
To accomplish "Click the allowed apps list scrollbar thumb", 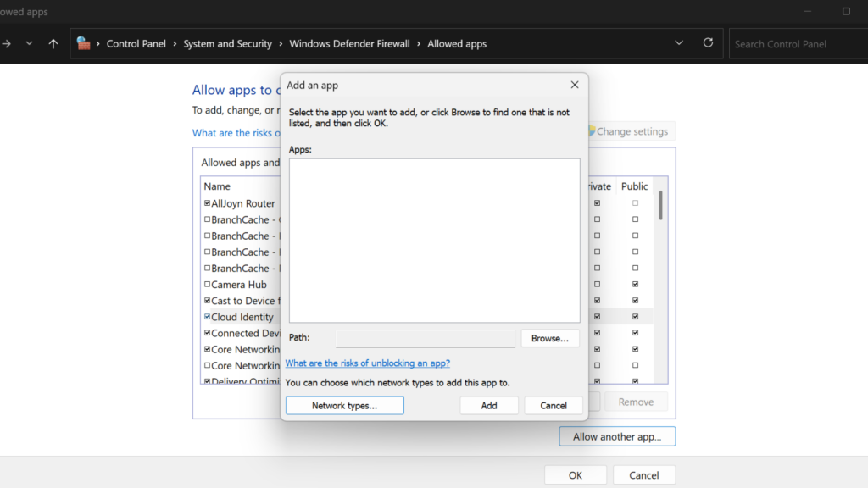I will (659, 206).
